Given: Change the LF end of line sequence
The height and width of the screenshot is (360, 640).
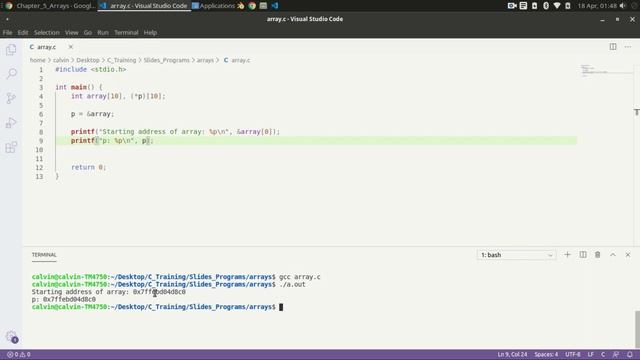Looking at the screenshot, I should point(591,354).
